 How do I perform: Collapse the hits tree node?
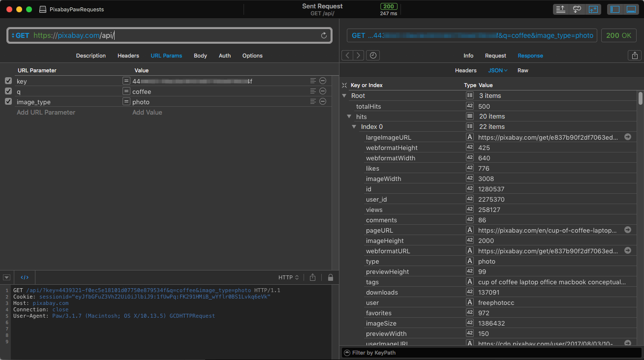tap(349, 117)
